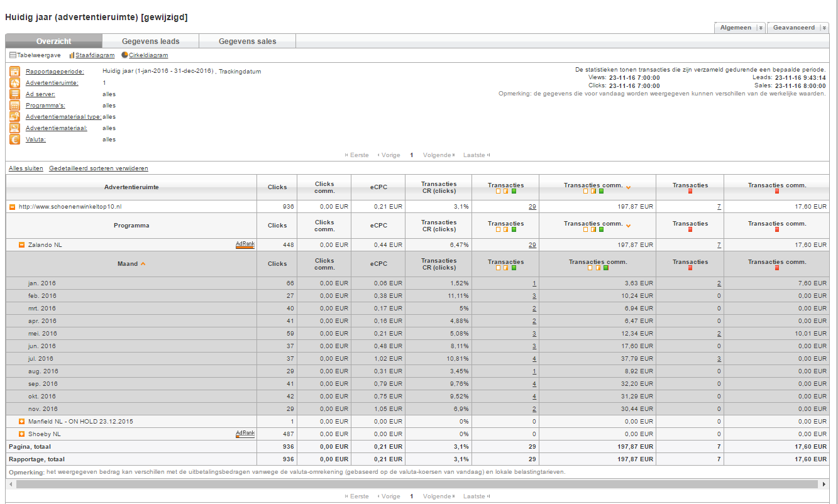Expand the Shoeby NL program row

(x=21, y=434)
